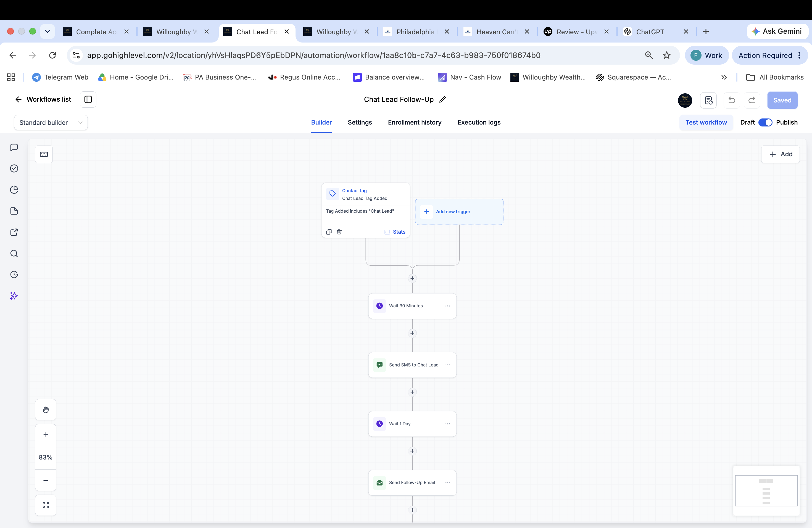Open the Execution logs tab
This screenshot has height=528, width=812.
[x=479, y=122]
